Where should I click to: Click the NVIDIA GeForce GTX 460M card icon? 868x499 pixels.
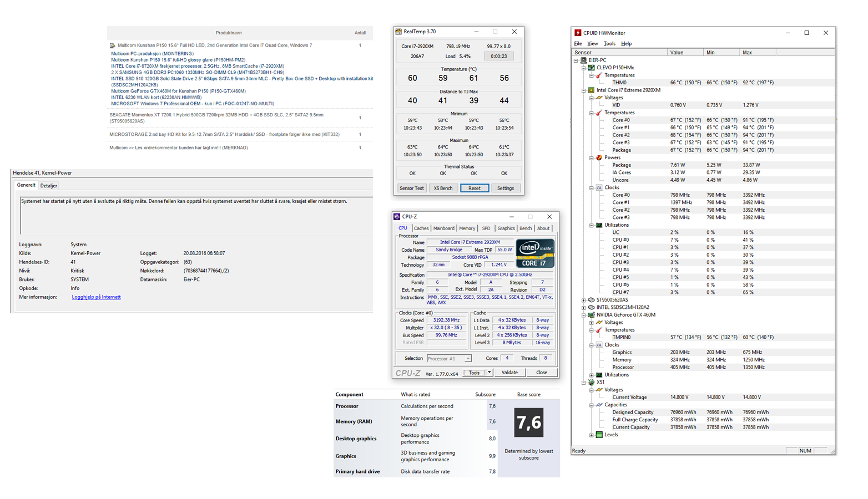pos(591,315)
